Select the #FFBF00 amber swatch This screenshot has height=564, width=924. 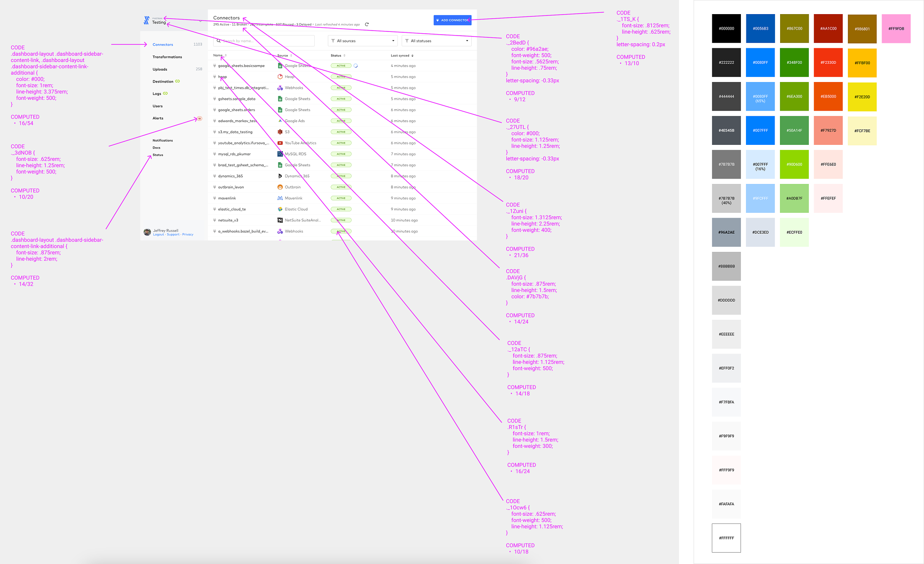click(862, 62)
